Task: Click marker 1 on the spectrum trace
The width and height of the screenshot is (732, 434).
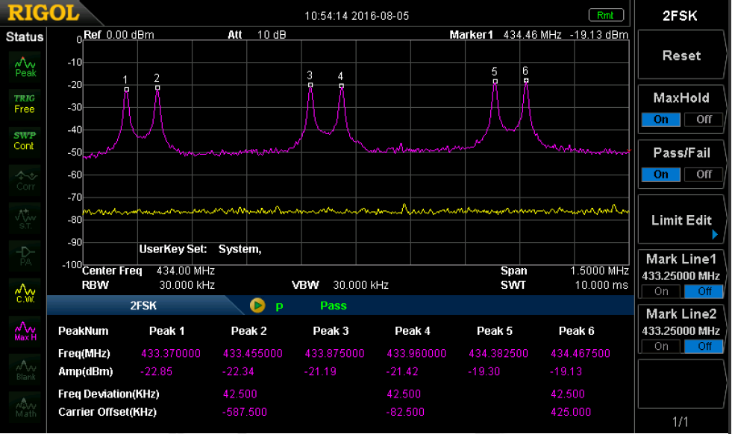Action: tap(126, 89)
